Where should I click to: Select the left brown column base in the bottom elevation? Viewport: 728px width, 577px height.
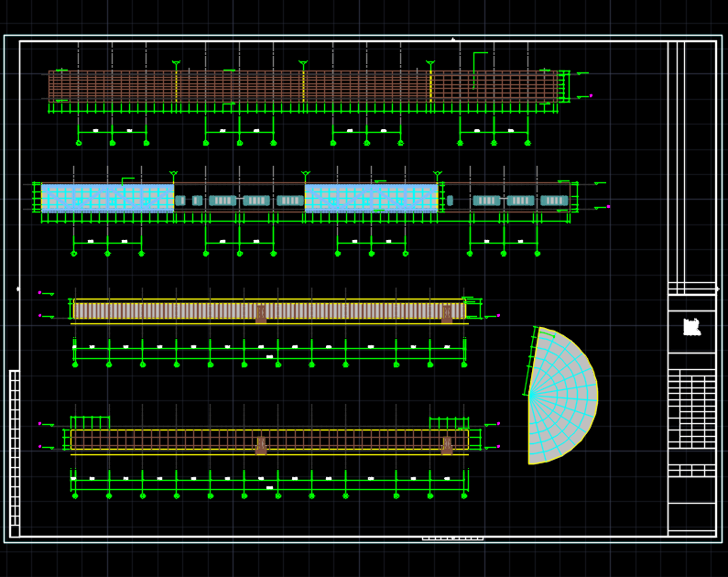click(x=261, y=446)
